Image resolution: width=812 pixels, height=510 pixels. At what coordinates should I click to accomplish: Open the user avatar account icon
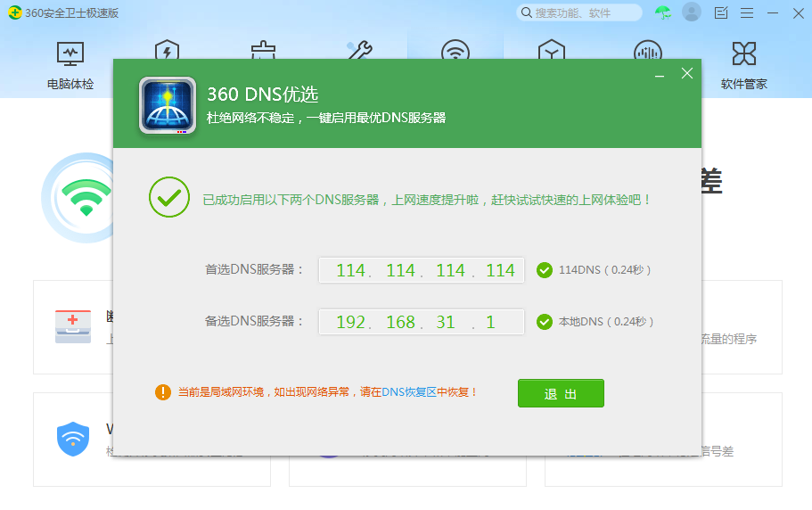click(x=692, y=12)
